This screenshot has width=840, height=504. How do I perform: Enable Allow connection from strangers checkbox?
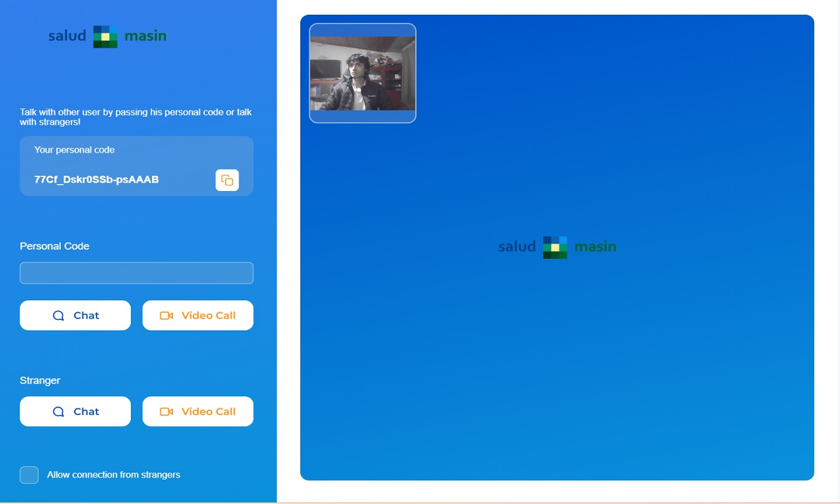tap(29, 475)
